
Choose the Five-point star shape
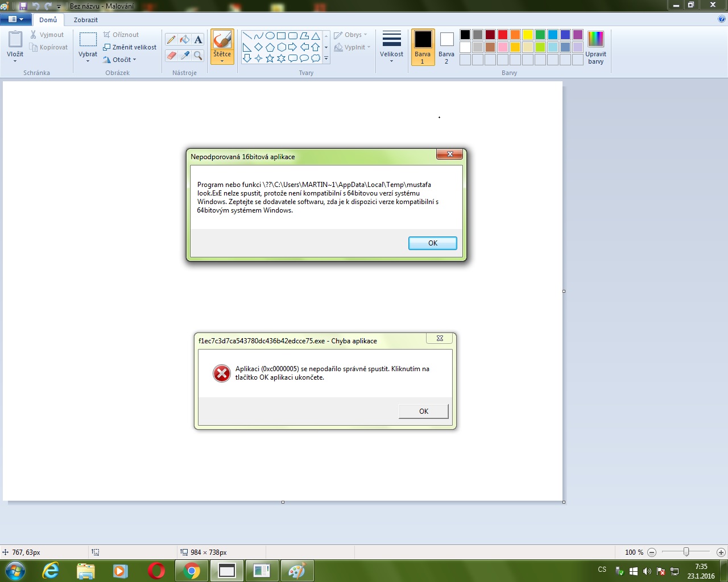pyautogui.click(x=270, y=58)
